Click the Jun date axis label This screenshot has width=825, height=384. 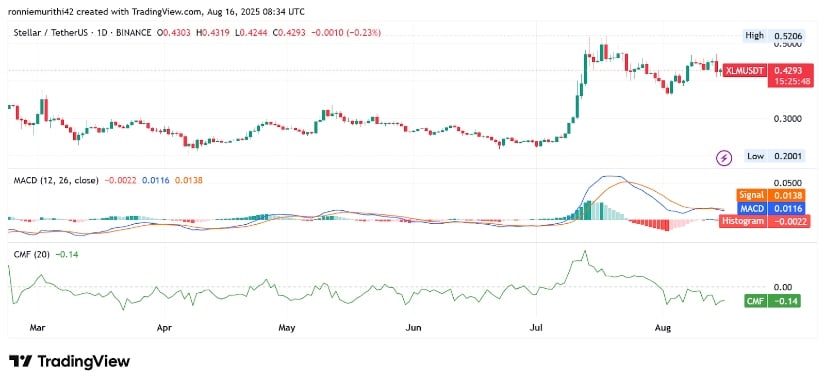tap(414, 328)
